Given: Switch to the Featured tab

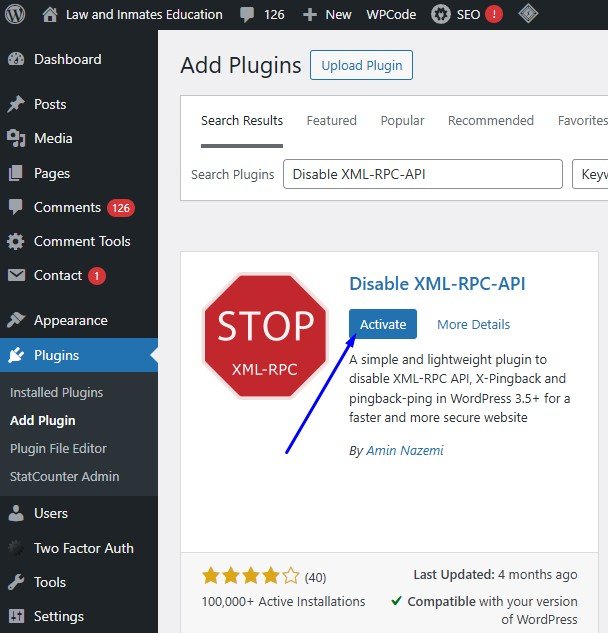Looking at the screenshot, I should (x=331, y=121).
